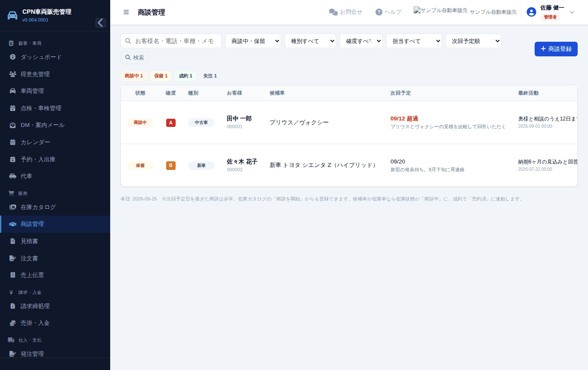Click the 商談登録 button
The width and height of the screenshot is (588, 370).
tap(556, 49)
